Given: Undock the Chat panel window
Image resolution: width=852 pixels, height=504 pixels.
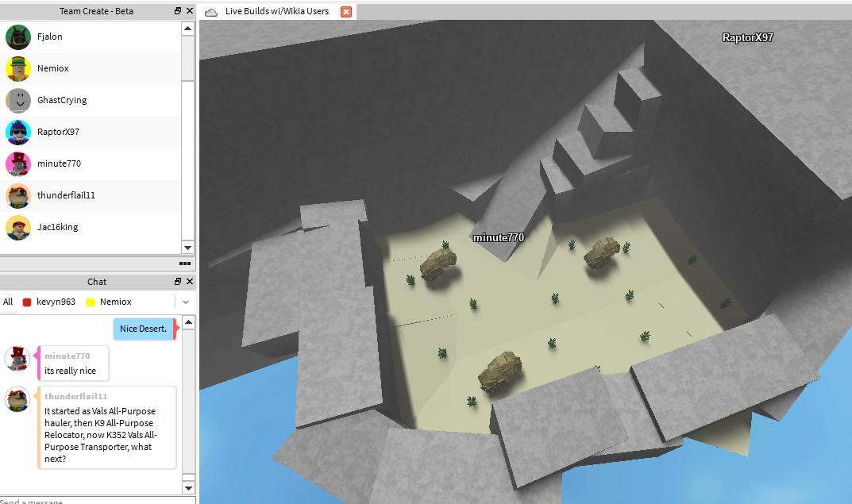Looking at the screenshot, I should (178, 282).
